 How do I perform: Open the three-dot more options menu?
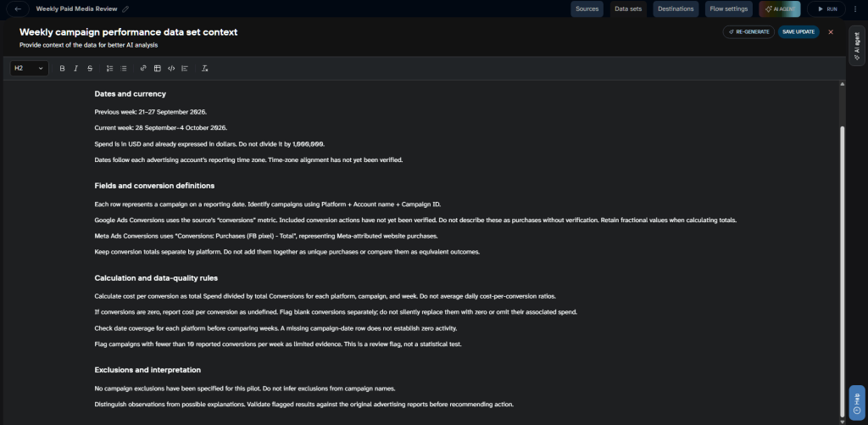856,8
